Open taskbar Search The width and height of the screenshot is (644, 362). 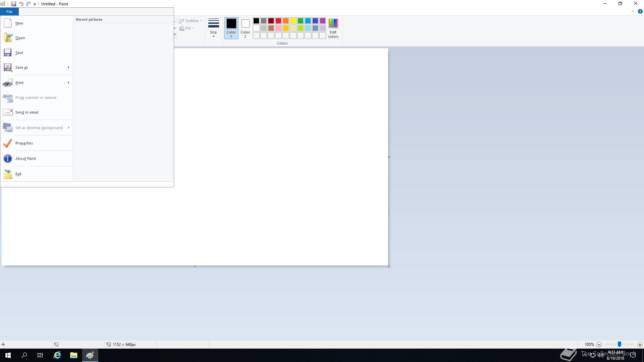(x=24, y=355)
